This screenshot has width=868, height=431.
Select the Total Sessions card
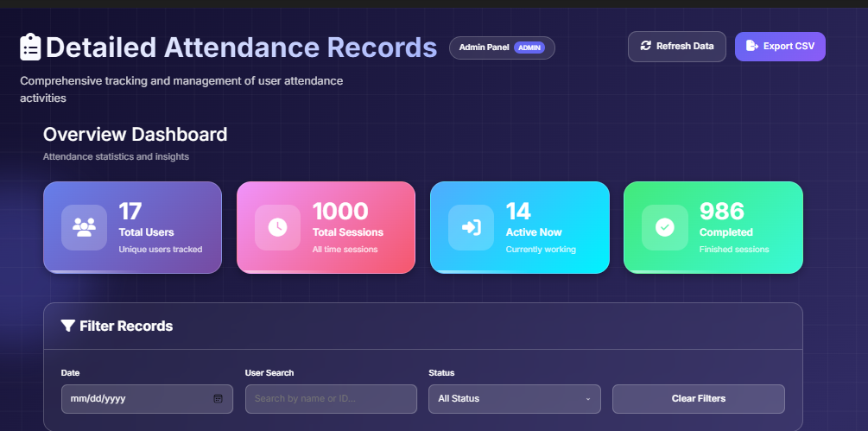click(326, 227)
